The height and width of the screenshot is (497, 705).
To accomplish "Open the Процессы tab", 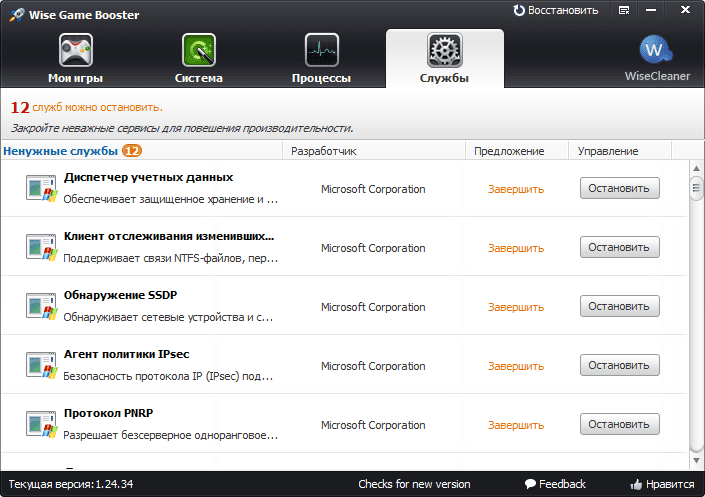I will [x=321, y=59].
